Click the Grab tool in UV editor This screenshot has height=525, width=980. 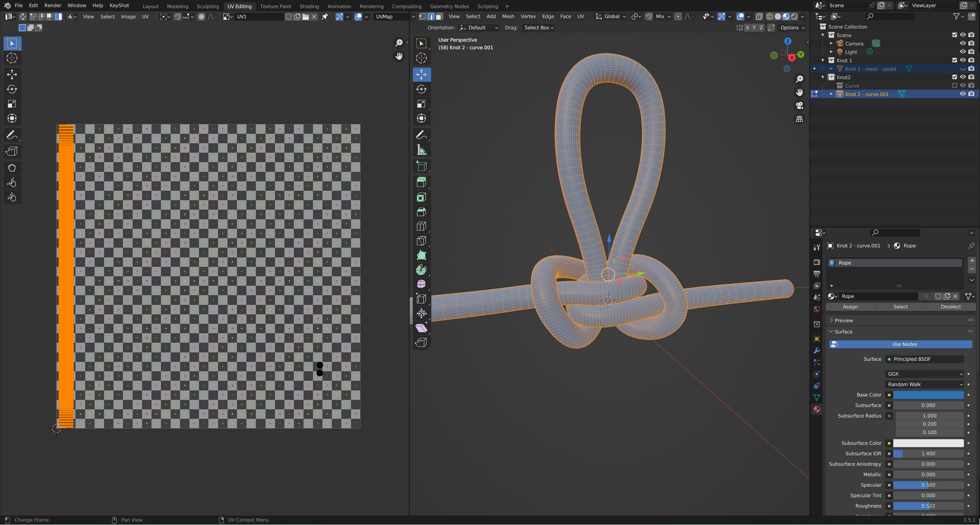coord(12,168)
